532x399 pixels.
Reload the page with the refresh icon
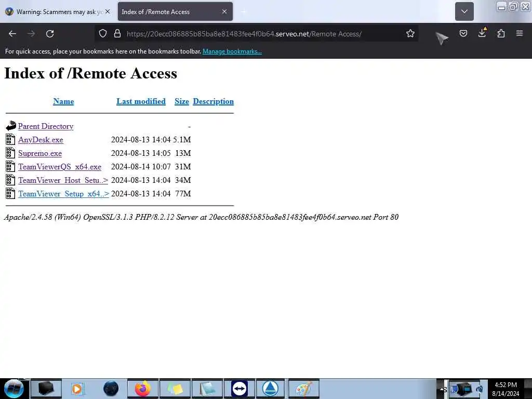click(x=50, y=34)
